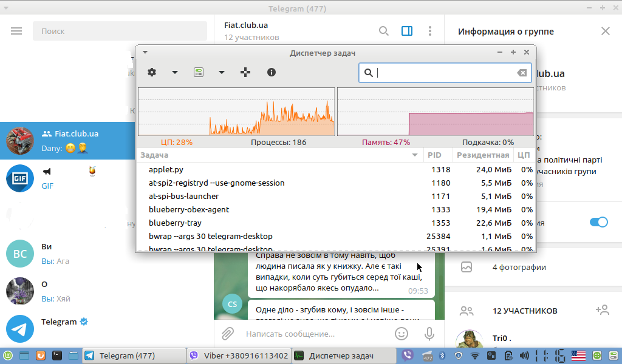Click the crosshair identify-window icon
Image resolution: width=622 pixels, height=364 pixels.
[x=245, y=72]
